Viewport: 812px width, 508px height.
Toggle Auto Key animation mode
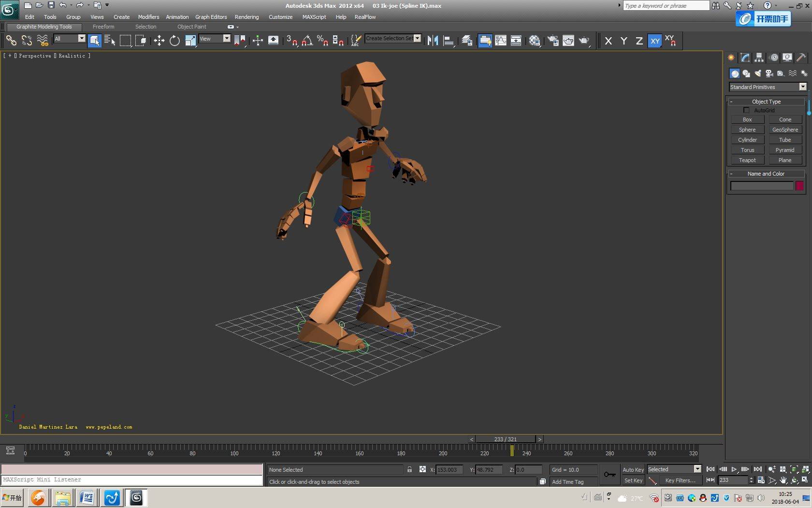(633, 470)
